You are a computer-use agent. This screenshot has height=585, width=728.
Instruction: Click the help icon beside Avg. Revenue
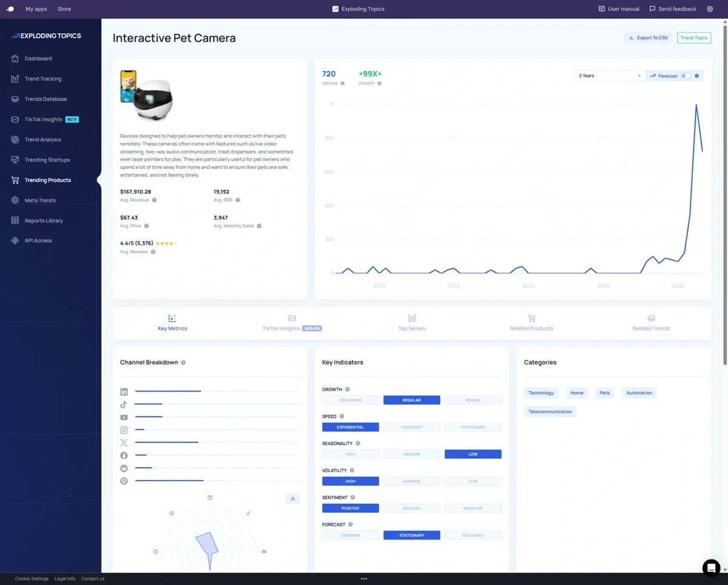[x=154, y=200]
